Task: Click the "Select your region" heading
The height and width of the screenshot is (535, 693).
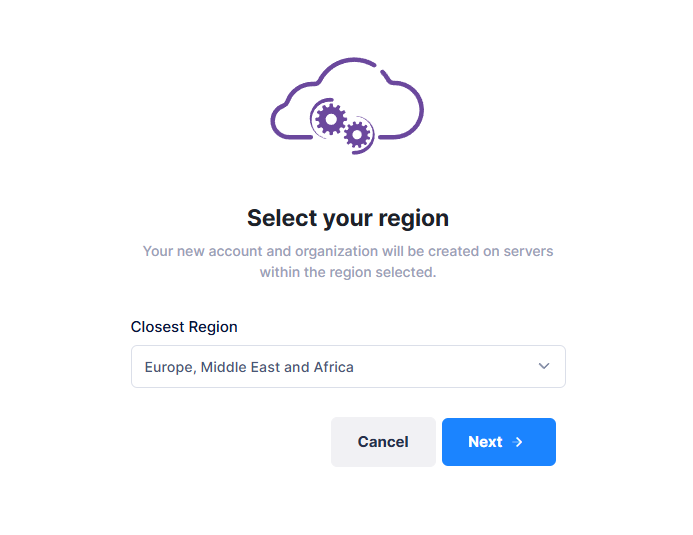Action: (348, 218)
